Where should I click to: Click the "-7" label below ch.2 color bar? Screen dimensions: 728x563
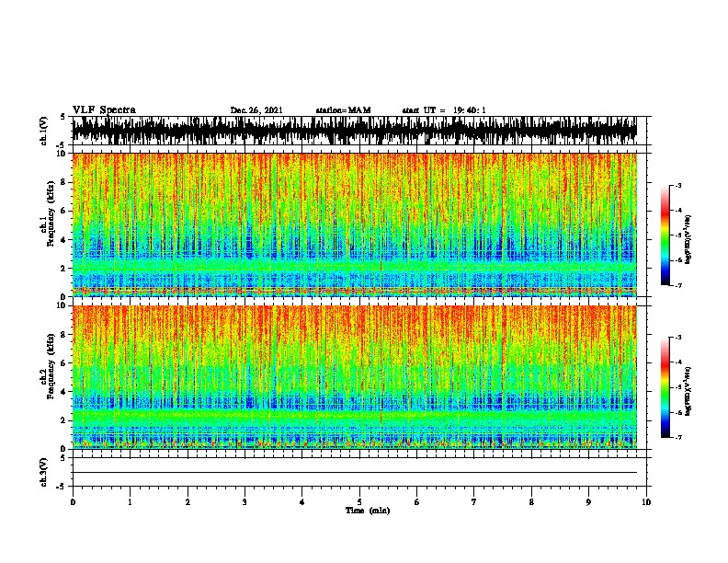click(x=678, y=438)
